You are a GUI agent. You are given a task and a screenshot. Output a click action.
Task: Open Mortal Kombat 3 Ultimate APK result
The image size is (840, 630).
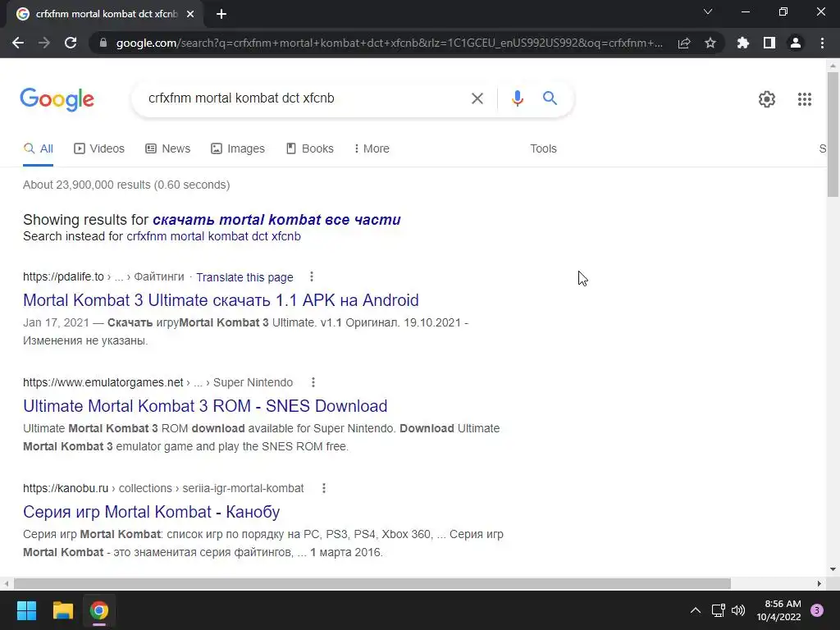click(x=221, y=300)
